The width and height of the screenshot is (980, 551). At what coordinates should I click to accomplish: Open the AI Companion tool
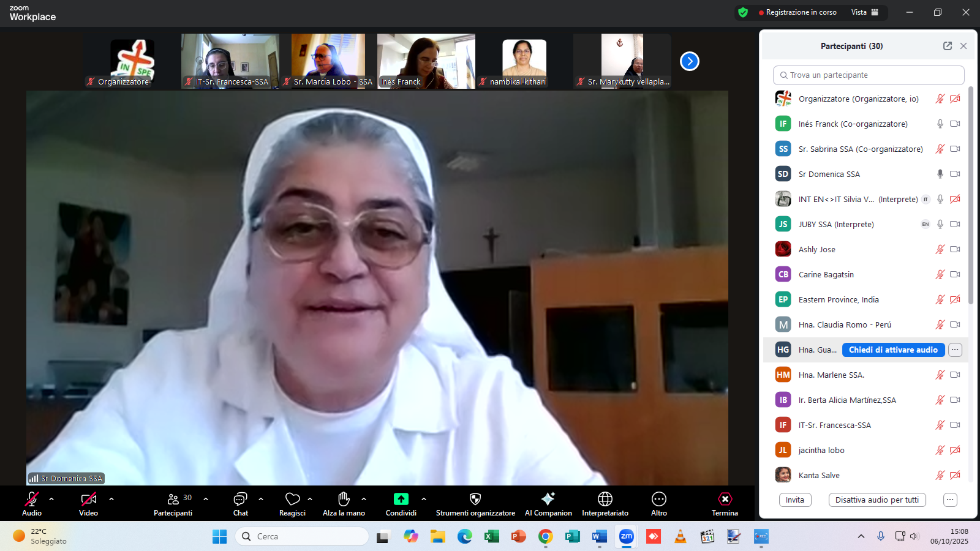tap(548, 499)
